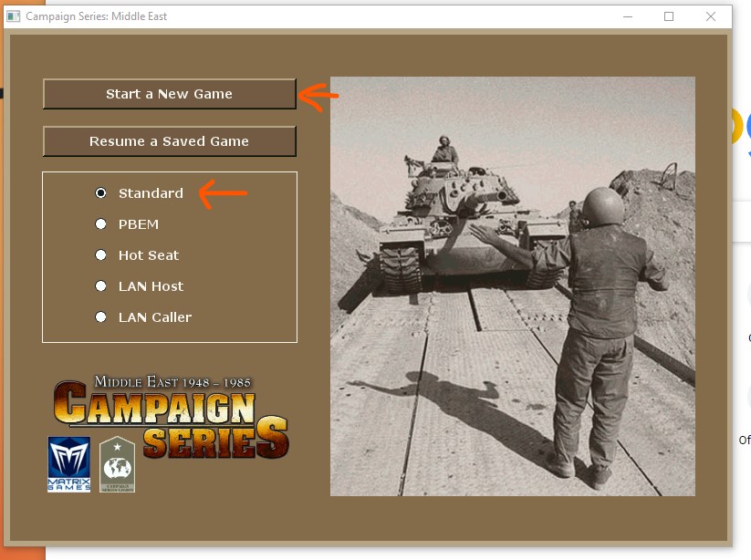Image resolution: width=751 pixels, height=560 pixels.
Task: Select the LAN Caller option
Action: (x=100, y=316)
